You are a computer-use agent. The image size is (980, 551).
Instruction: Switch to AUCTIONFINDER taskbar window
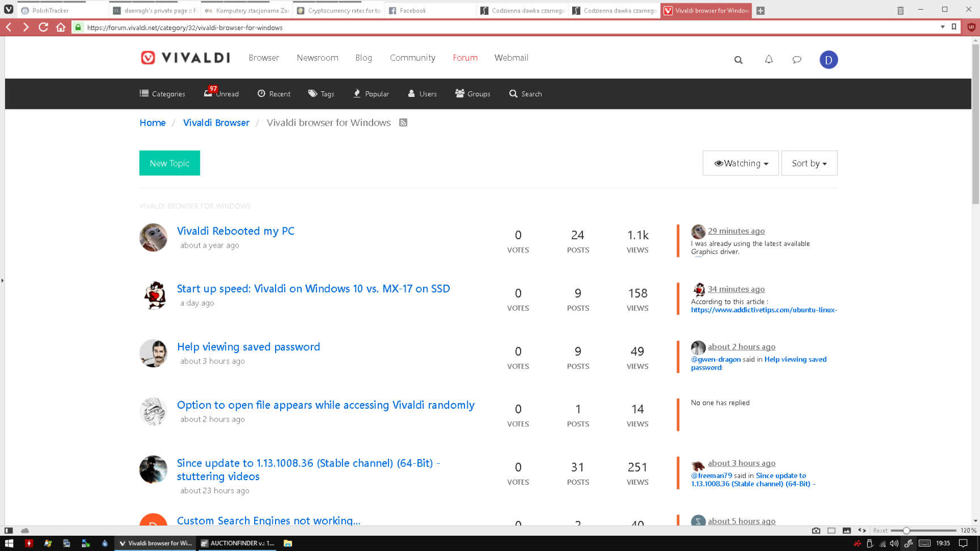pyautogui.click(x=238, y=543)
